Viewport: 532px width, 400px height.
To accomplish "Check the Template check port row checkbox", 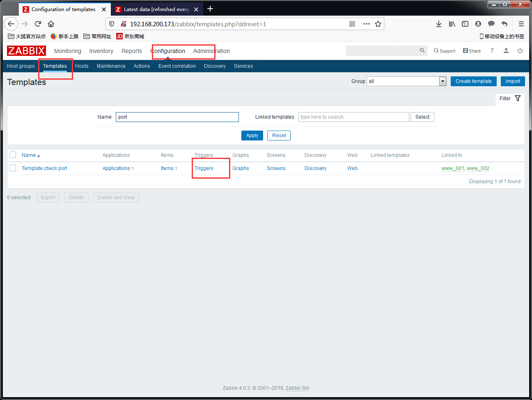I will 13,168.
